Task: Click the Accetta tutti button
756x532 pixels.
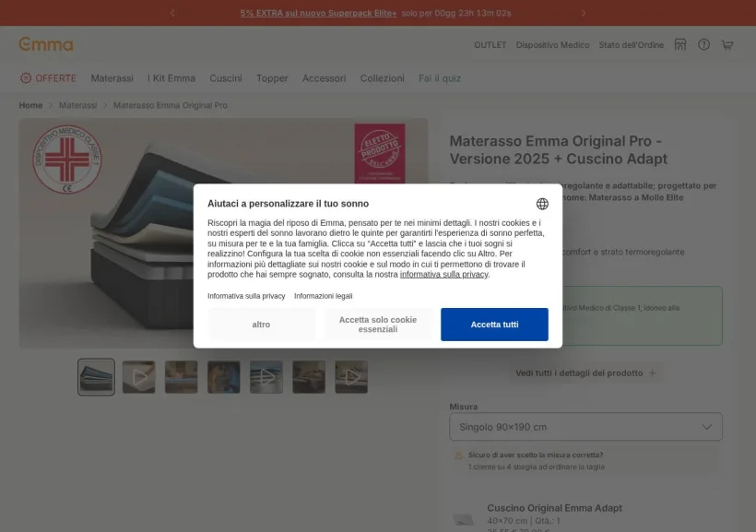Action: click(x=494, y=325)
